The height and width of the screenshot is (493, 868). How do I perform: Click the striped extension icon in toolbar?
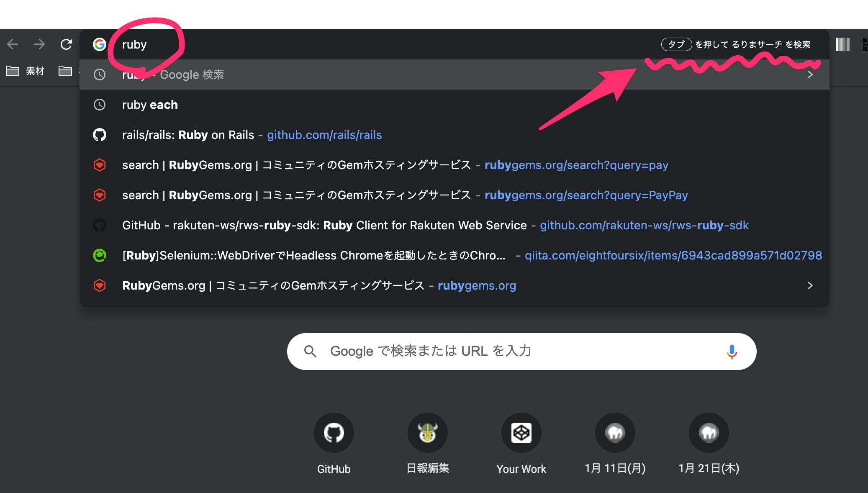coord(843,44)
